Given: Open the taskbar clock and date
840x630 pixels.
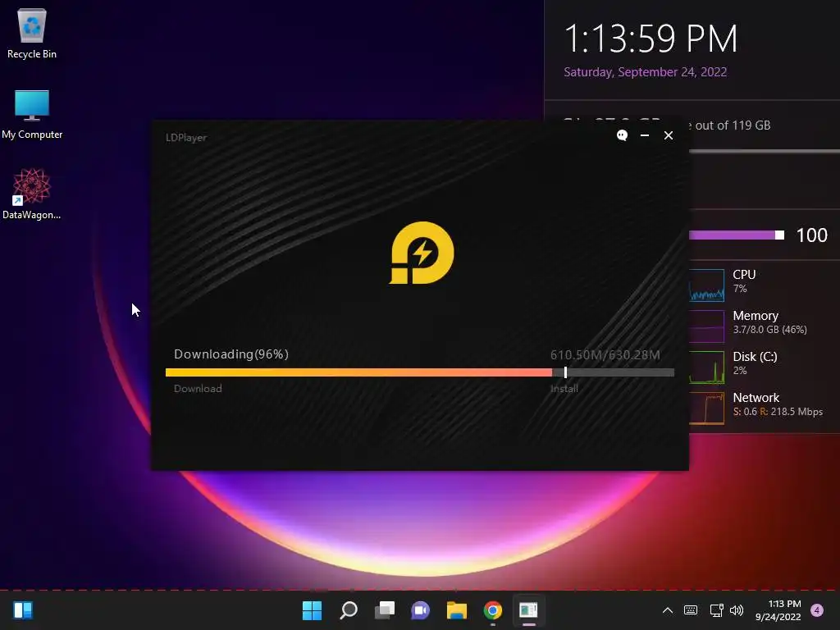Looking at the screenshot, I should 778,610.
